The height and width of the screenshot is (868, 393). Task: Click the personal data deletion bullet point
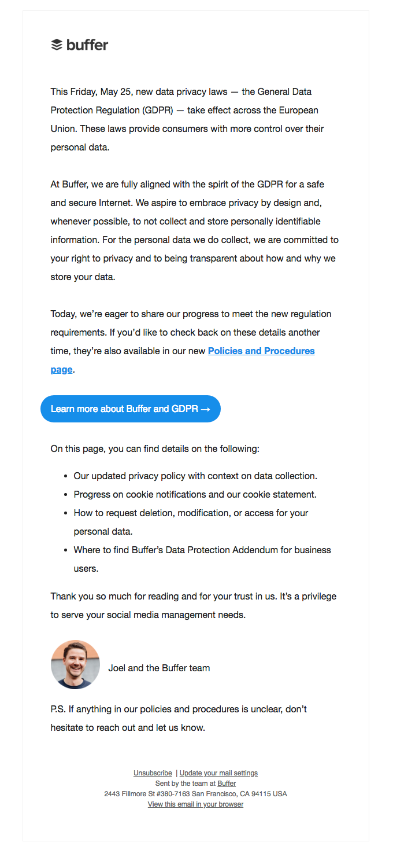point(191,513)
